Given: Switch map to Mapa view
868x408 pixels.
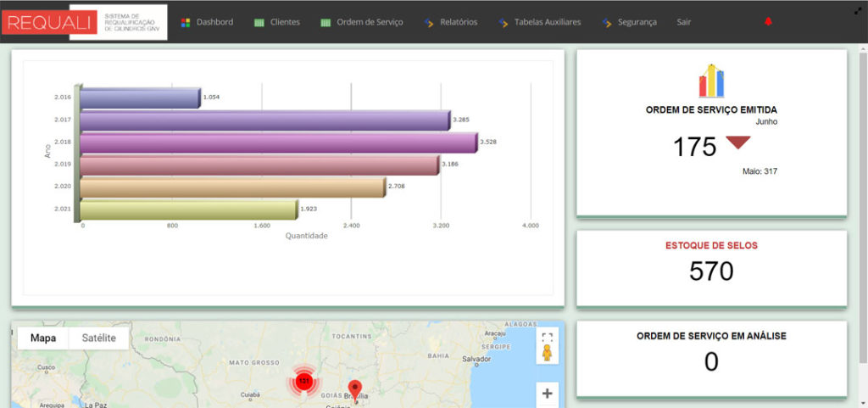Looking at the screenshot, I should click(x=43, y=338).
